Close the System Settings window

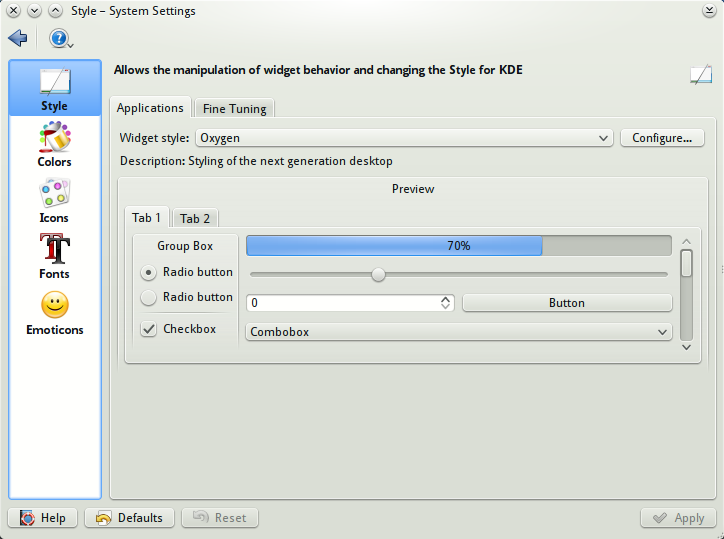pos(13,11)
